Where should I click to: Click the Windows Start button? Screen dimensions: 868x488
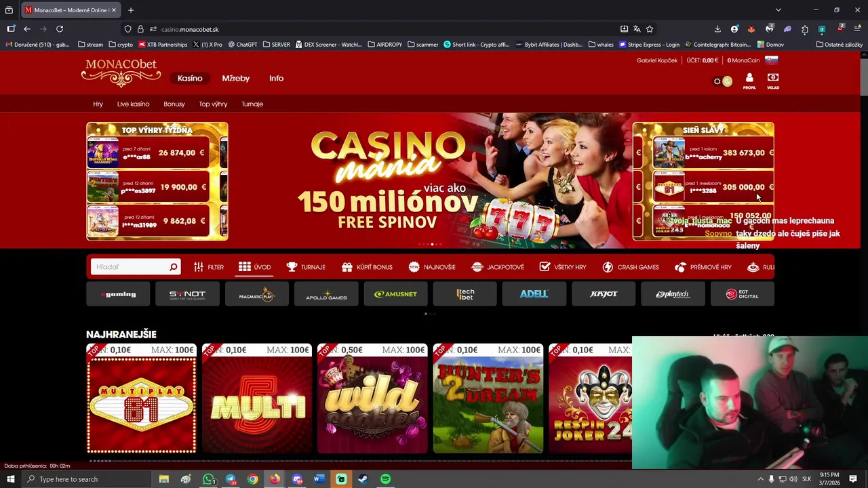pyautogui.click(x=10, y=479)
